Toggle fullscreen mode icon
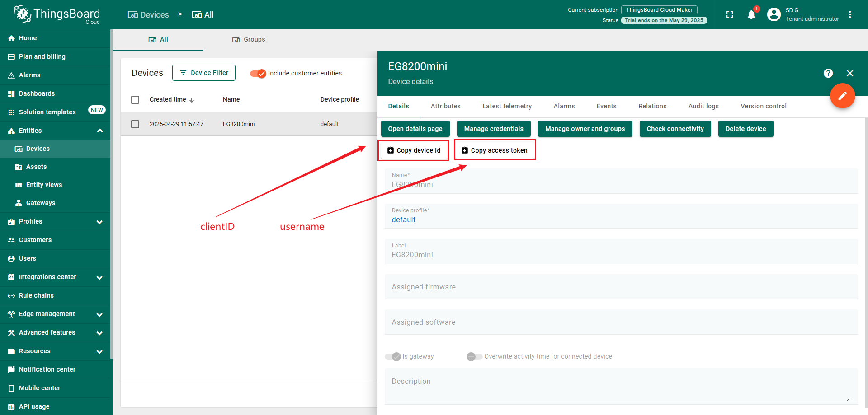Viewport: 868px width, 415px height. pyautogui.click(x=730, y=15)
